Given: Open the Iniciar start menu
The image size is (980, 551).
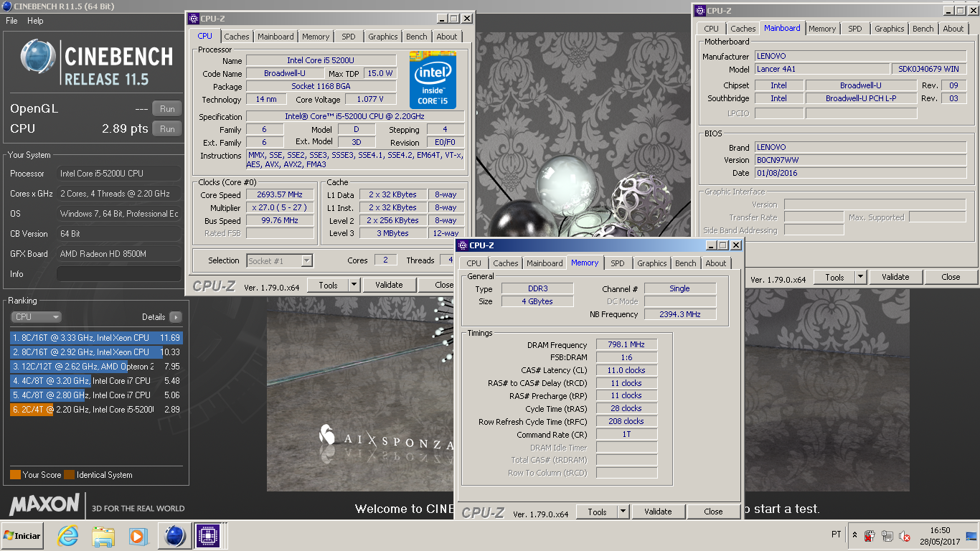Looking at the screenshot, I should pos(22,535).
